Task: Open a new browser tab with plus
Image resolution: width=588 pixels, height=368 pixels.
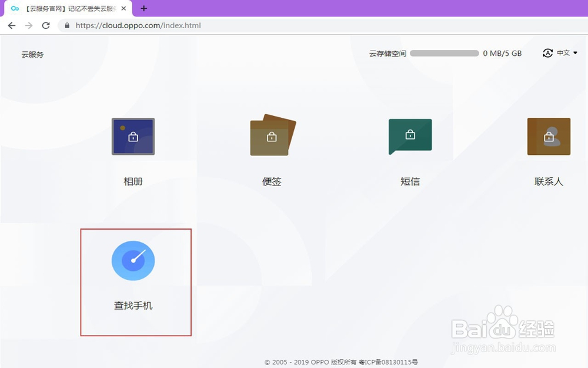Action: click(143, 8)
